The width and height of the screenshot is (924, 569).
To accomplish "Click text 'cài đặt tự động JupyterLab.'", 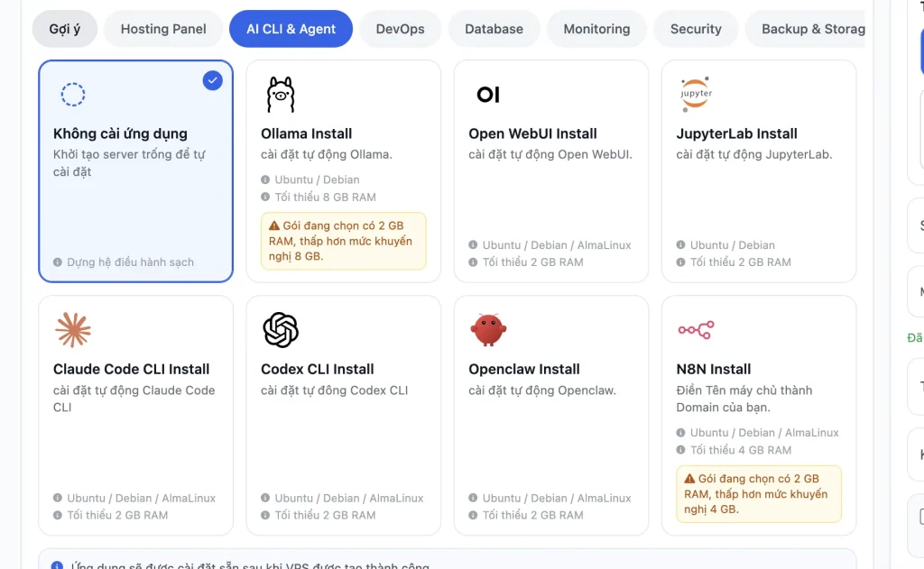I will 754,155.
